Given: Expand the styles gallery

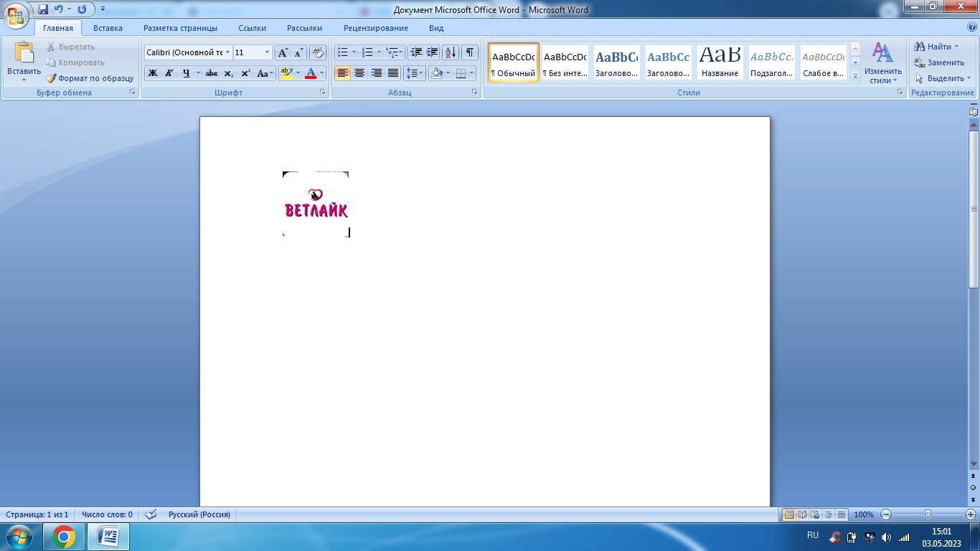Looking at the screenshot, I should tap(855, 78).
